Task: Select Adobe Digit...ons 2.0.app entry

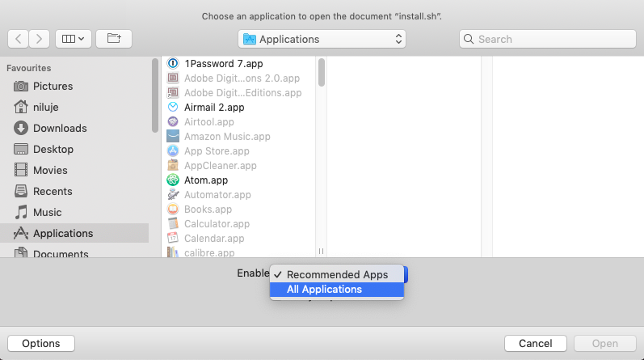Action: (x=240, y=78)
